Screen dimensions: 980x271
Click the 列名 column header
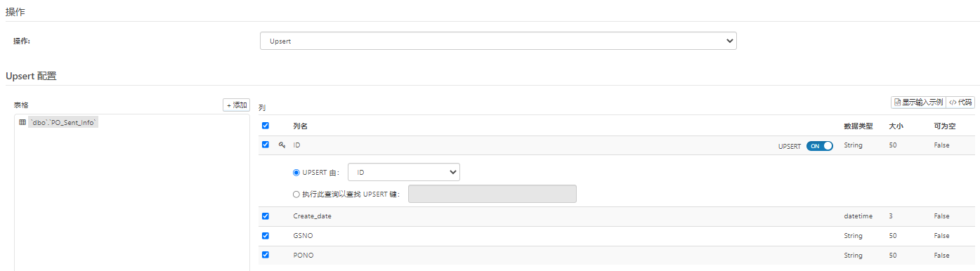point(300,126)
